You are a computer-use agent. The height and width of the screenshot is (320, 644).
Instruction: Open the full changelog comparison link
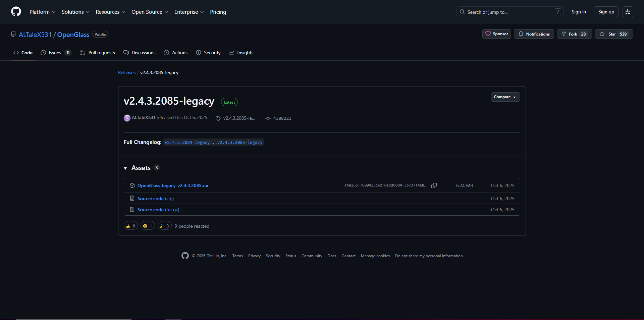[213, 142]
